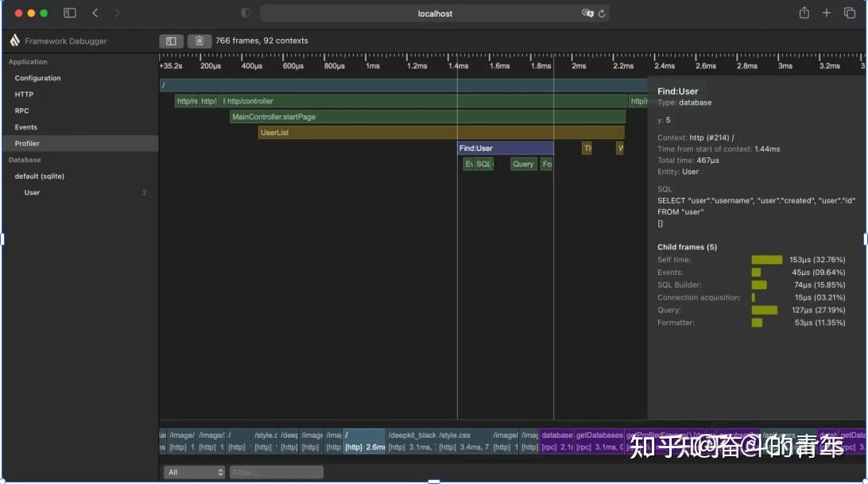Open the Safari share icon
This screenshot has height=484, width=868.
tap(803, 13)
